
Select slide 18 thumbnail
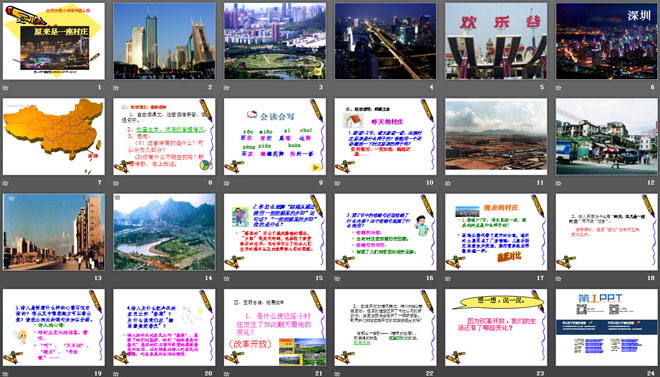coord(607,232)
